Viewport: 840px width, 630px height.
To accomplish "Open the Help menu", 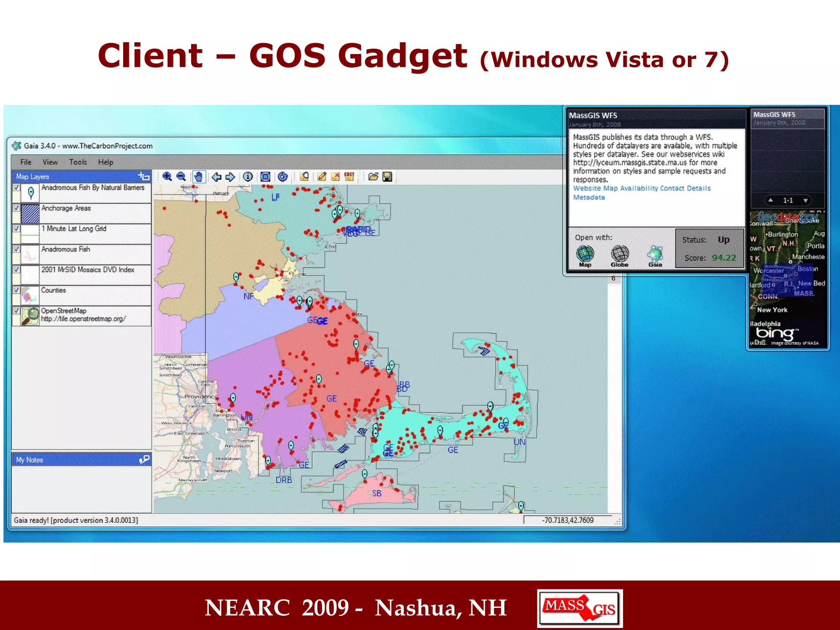I will 105,162.
